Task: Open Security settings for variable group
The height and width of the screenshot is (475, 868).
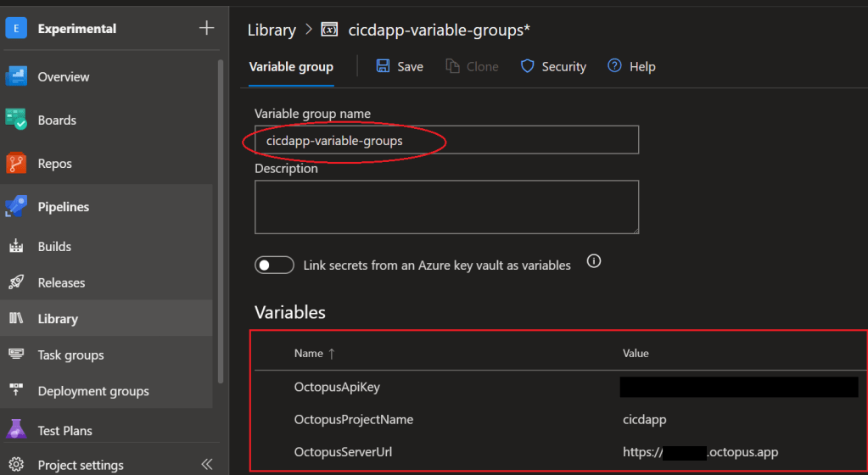Action: [x=553, y=66]
